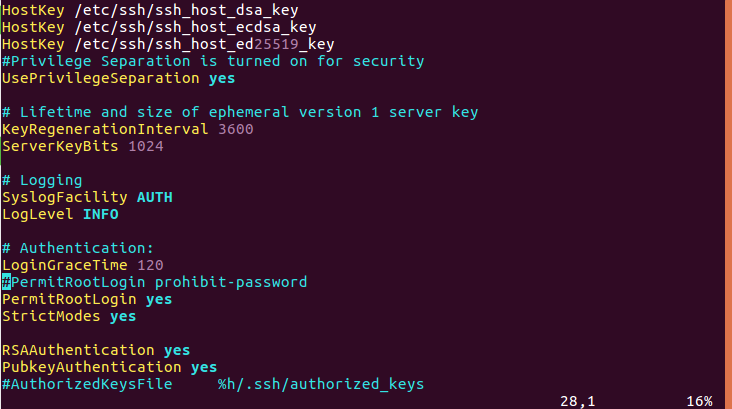Click the cursor position indicator 28,1
The image size is (732, 409).
(x=577, y=401)
